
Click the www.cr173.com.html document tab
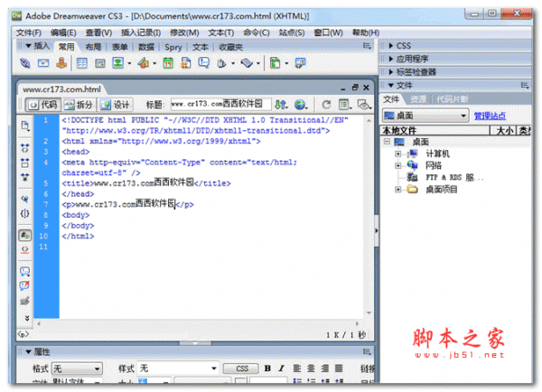(x=61, y=89)
